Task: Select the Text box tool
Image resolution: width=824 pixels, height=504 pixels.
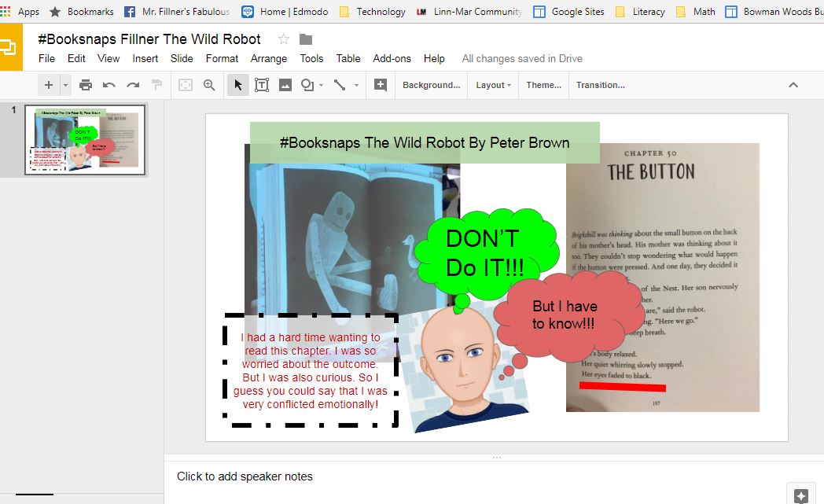Action: coord(262,85)
